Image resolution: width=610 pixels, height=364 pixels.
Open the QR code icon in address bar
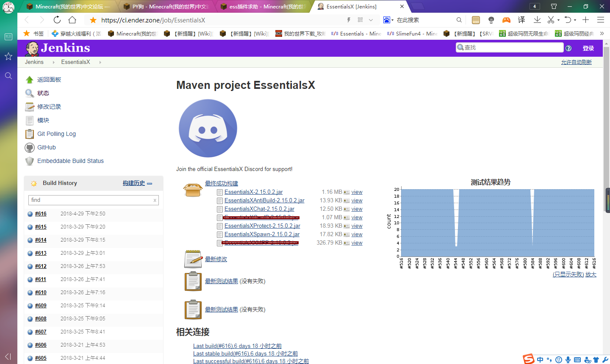click(x=360, y=20)
